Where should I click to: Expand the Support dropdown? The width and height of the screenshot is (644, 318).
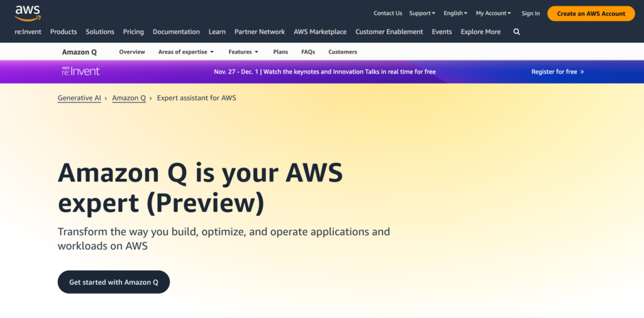422,13
